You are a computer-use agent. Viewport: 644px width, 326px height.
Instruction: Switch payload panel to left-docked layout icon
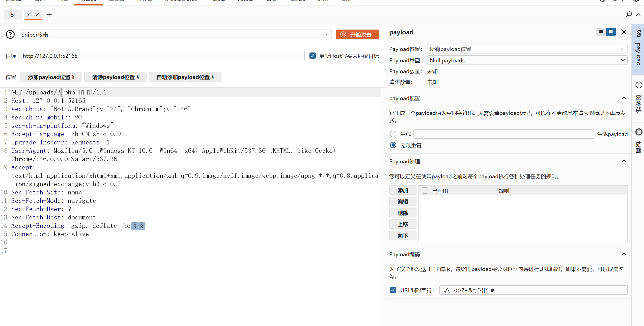pos(601,32)
